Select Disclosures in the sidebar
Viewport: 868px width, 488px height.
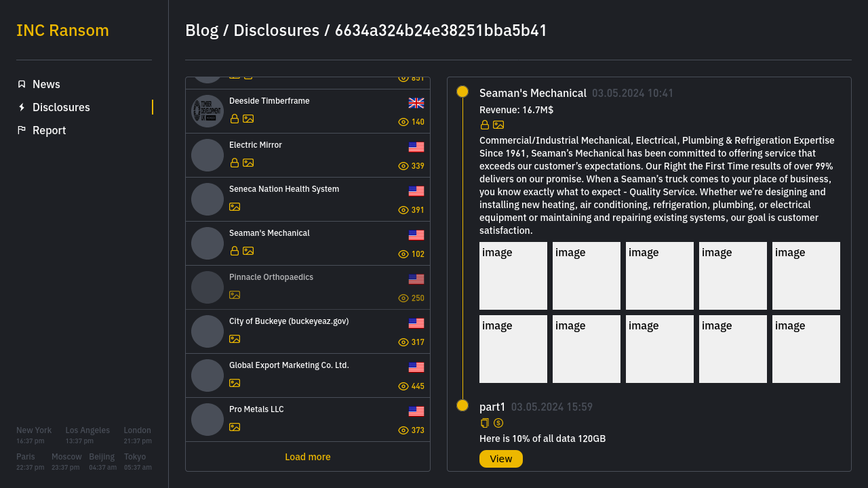pyautogui.click(x=61, y=107)
